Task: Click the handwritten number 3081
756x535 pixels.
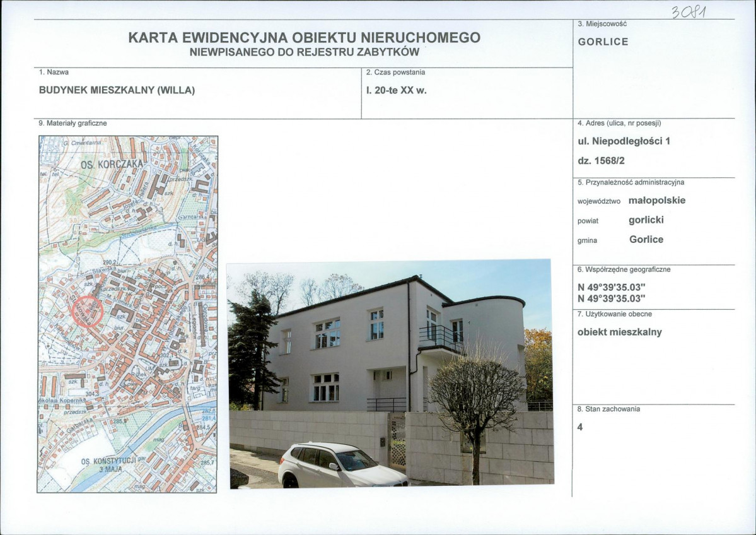Action: [x=689, y=10]
